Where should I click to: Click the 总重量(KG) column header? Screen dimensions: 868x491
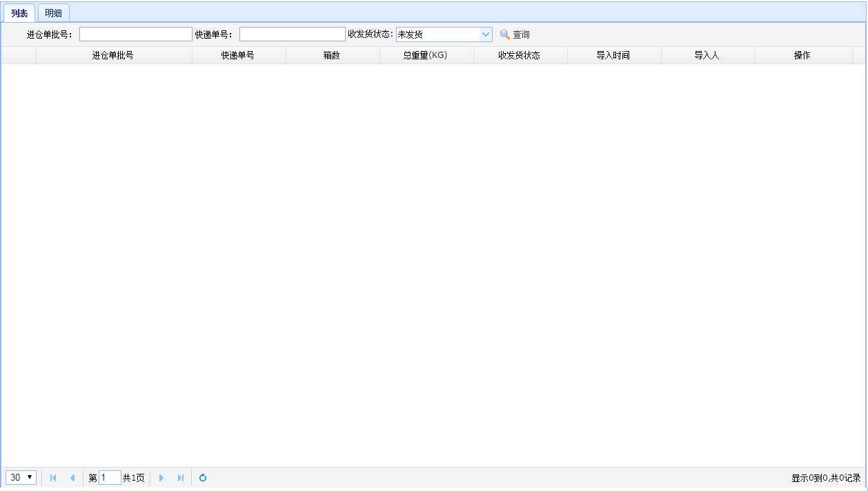point(426,55)
